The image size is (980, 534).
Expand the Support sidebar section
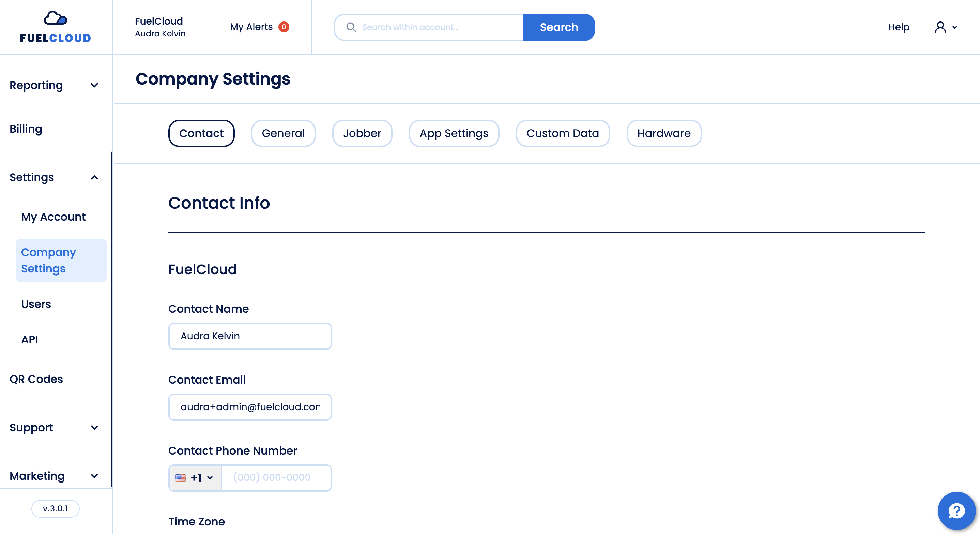pyautogui.click(x=94, y=427)
